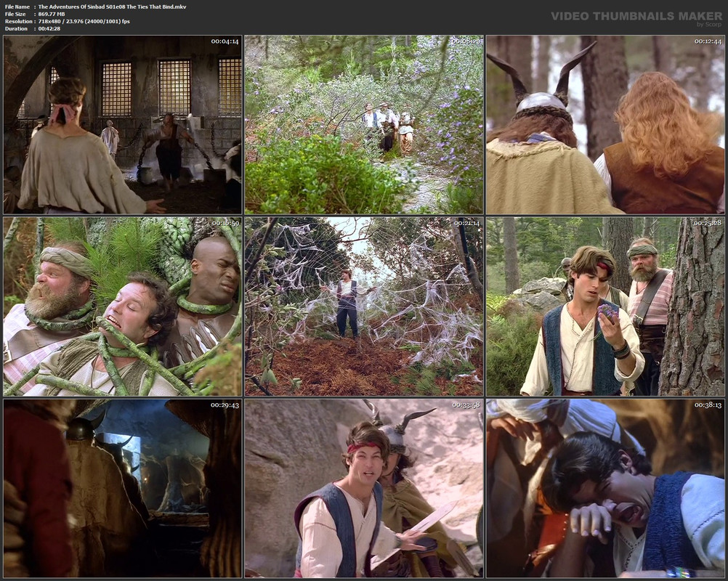Select the dark cave thumbnail at 00:29:43
This screenshot has height=581, width=728.
[x=123, y=489]
